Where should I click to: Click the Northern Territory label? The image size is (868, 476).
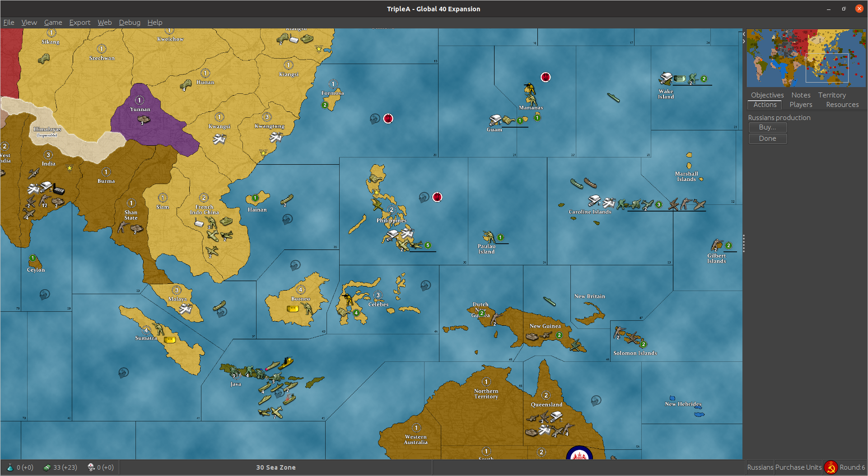pos(486,394)
